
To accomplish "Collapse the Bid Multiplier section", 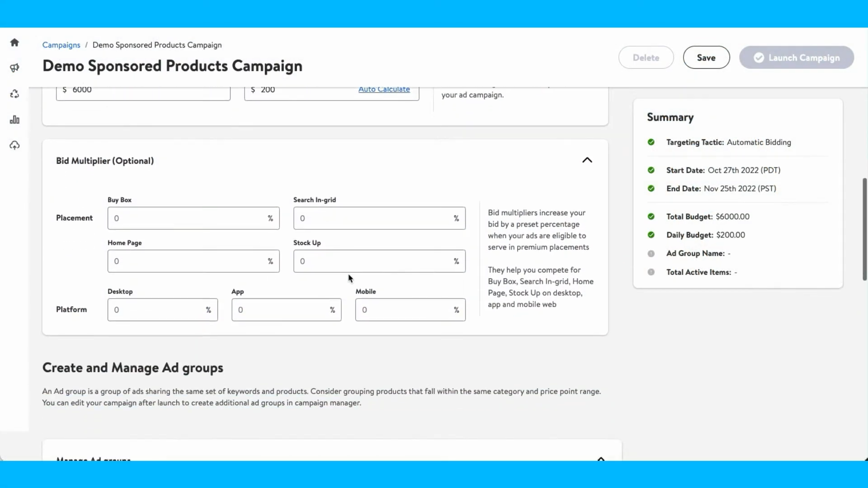I will click(x=587, y=160).
